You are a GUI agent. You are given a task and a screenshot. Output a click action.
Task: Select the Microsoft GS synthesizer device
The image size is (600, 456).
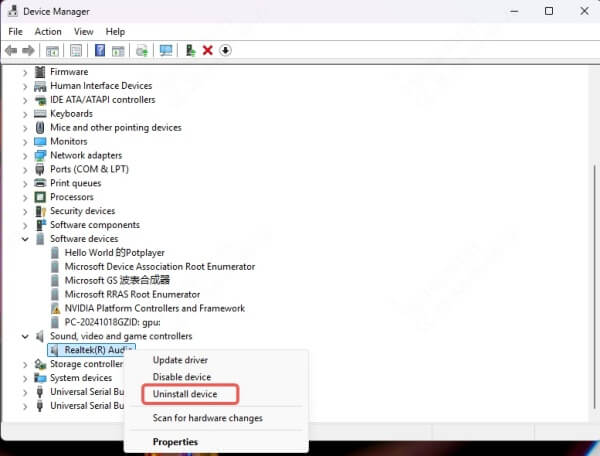pos(117,280)
